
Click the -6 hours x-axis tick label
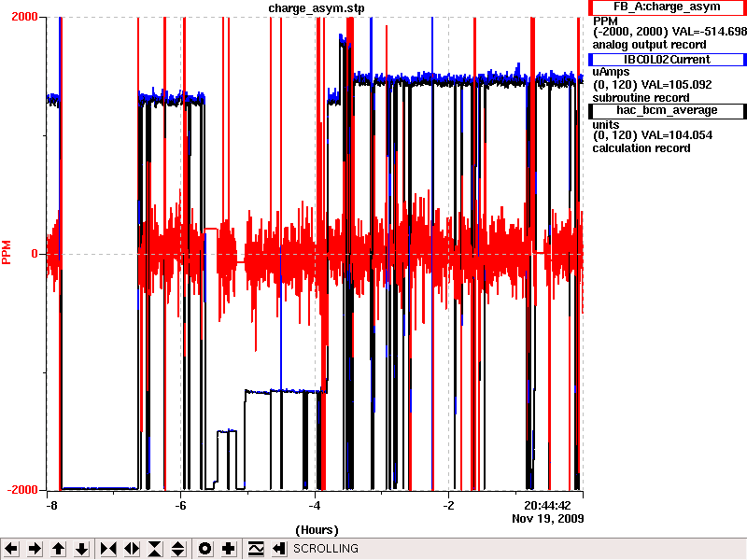pos(180,505)
